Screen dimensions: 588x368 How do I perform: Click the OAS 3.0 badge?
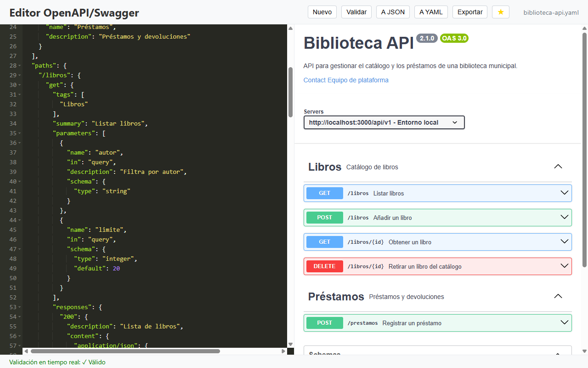pyautogui.click(x=454, y=38)
